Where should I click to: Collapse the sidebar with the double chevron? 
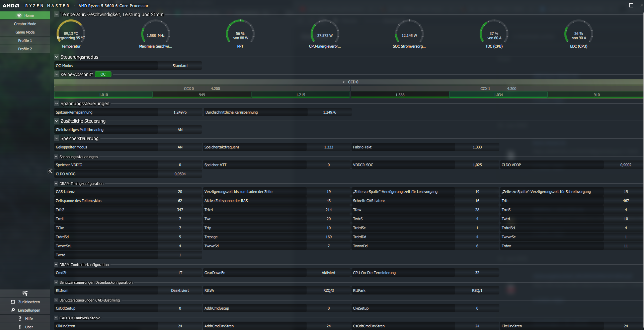click(x=50, y=171)
